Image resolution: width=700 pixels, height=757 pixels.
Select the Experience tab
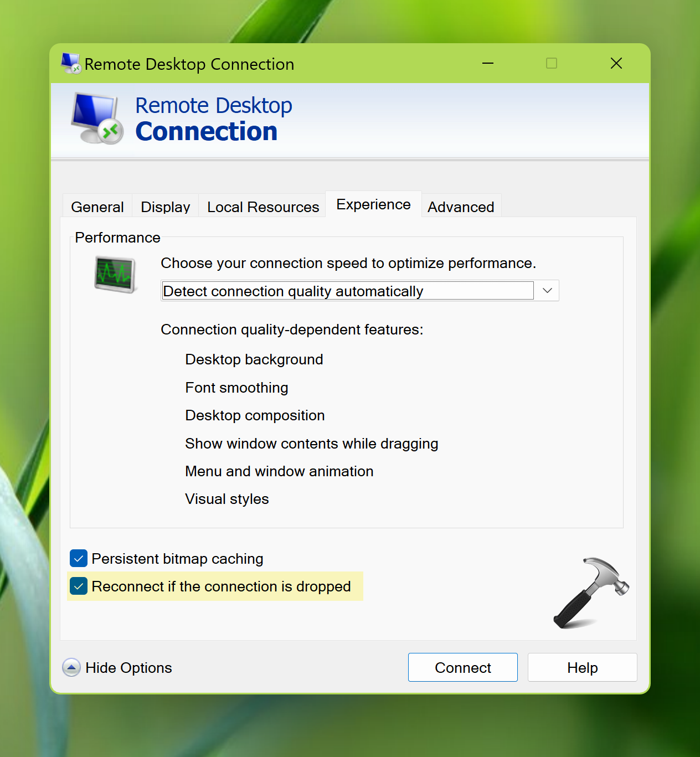374,204
